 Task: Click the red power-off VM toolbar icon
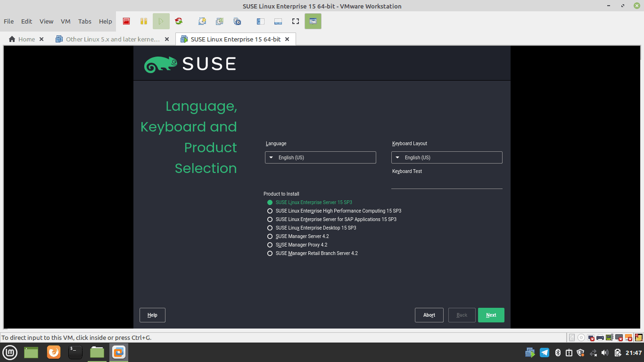coord(126,21)
